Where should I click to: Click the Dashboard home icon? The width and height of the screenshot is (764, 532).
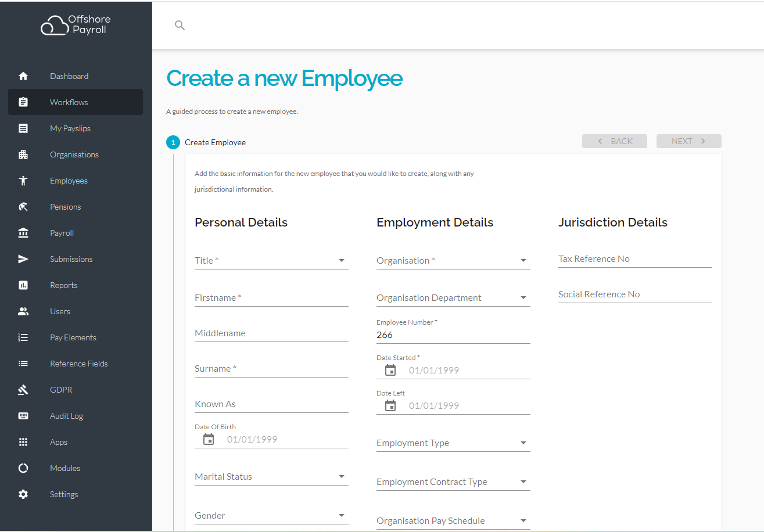(x=23, y=76)
